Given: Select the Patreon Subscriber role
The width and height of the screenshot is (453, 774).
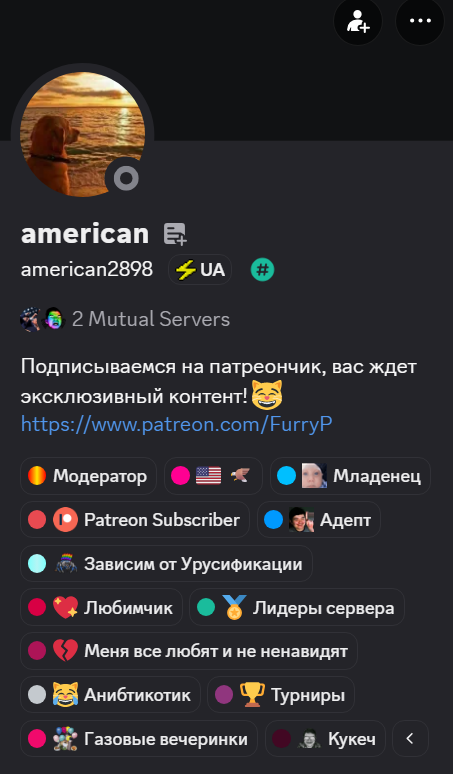Looking at the screenshot, I should (135, 520).
